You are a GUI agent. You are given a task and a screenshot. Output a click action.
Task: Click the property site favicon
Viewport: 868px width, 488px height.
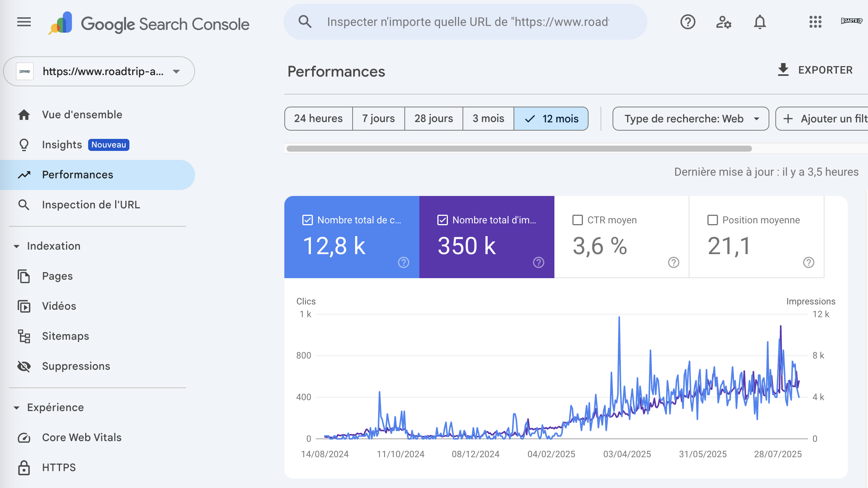tap(25, 71)
